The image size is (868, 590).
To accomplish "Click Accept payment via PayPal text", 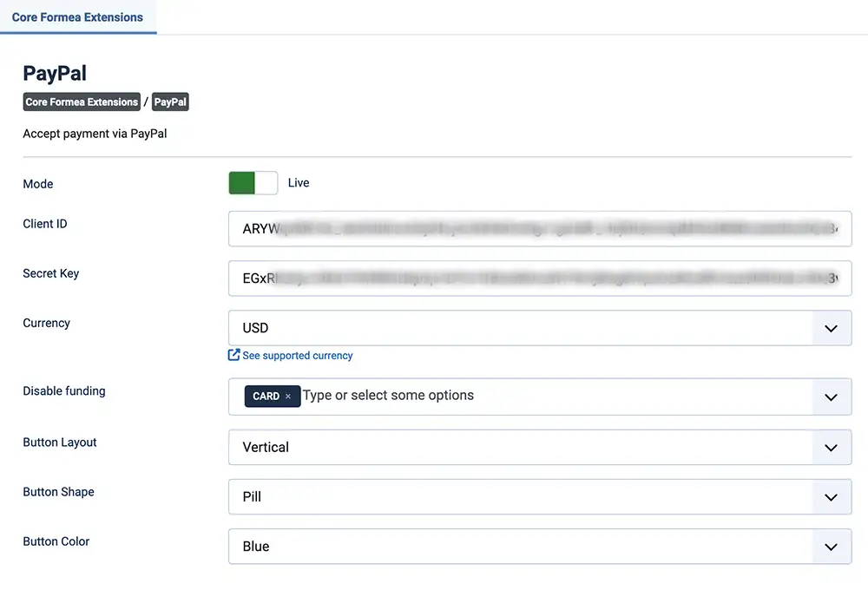I will coord(95,134).
